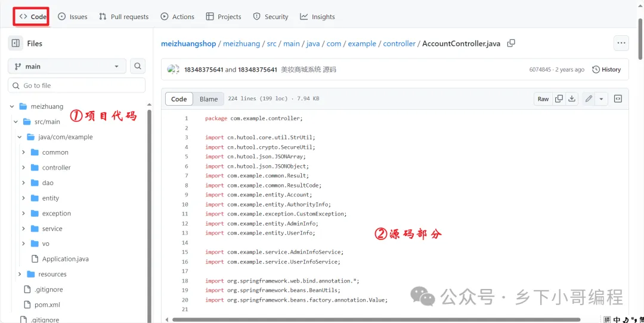Screen dimensions: 644x323
Task: Open meizhuangshop repository breadcrumb link
Action: (188, 43)
